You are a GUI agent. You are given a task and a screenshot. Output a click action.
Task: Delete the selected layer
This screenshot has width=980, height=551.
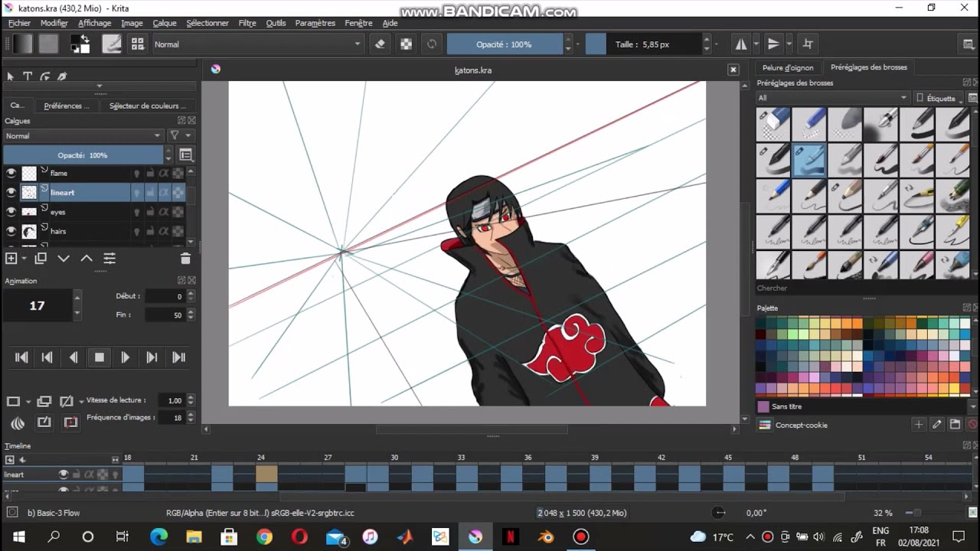tap(185, 259)
